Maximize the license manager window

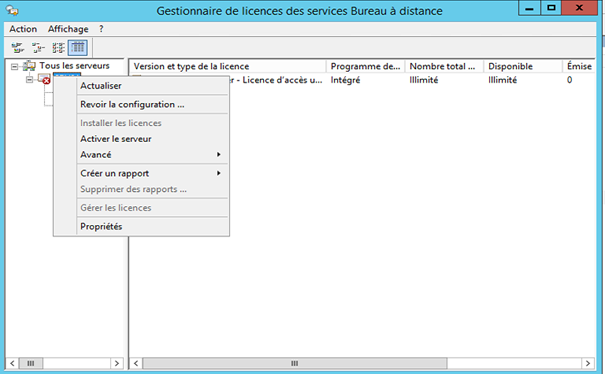pyautogui.click(x=551, y=8)
